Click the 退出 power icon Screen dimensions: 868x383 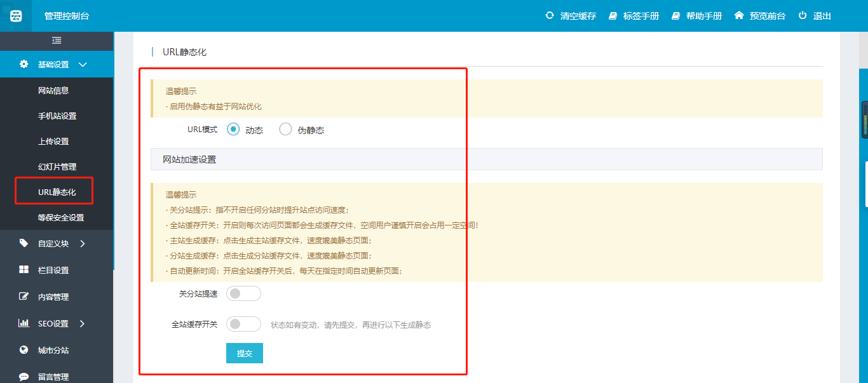(x=803, y=15)
